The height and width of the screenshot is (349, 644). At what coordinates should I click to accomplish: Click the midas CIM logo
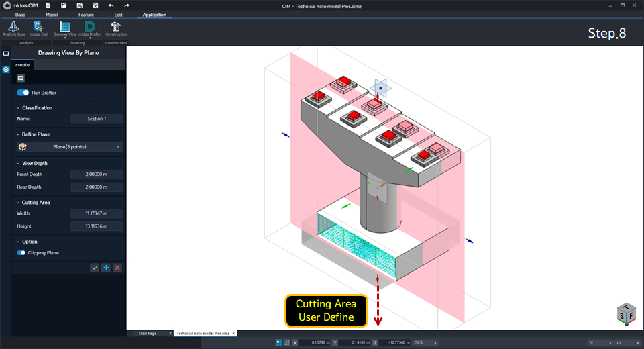[21, 5]
